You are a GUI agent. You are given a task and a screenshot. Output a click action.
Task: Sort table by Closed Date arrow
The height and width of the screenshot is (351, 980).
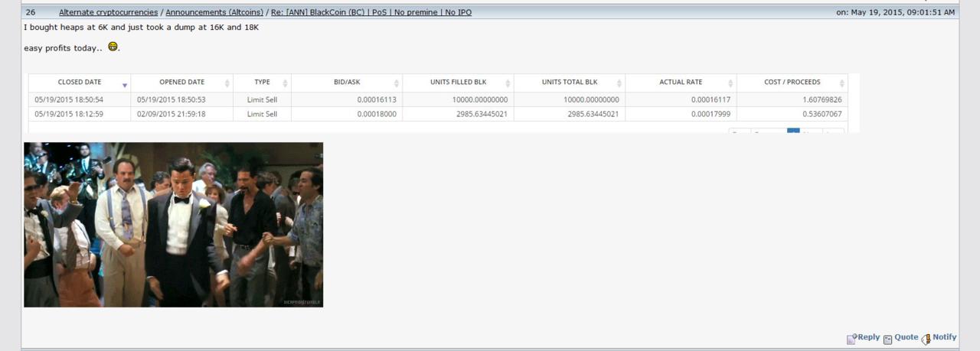[x=125, y=83]
